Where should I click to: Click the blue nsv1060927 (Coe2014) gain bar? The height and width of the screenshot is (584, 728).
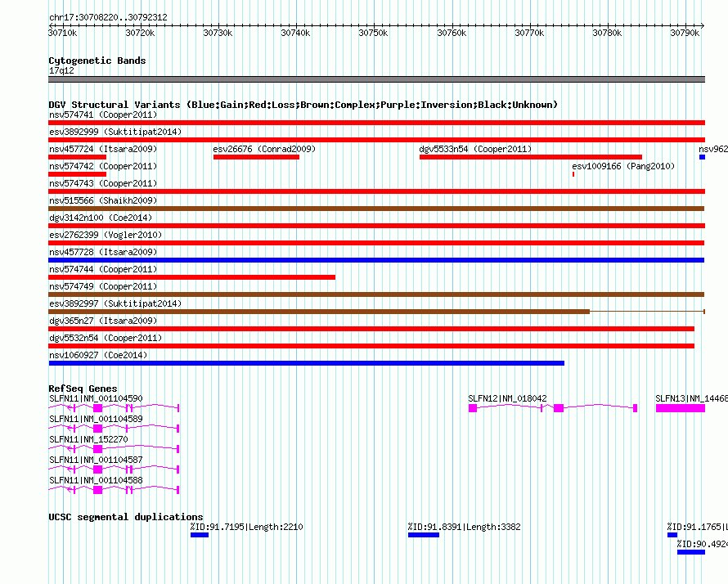pos(307,363)
